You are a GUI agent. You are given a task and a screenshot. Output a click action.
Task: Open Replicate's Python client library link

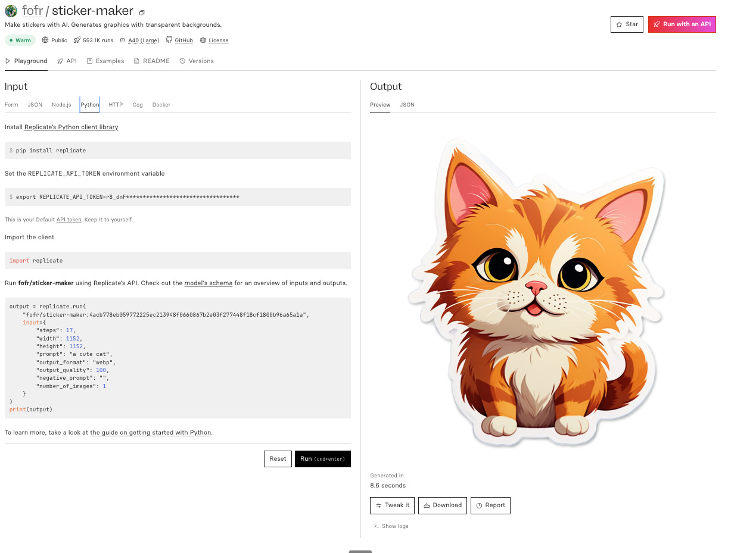point(71,127)
